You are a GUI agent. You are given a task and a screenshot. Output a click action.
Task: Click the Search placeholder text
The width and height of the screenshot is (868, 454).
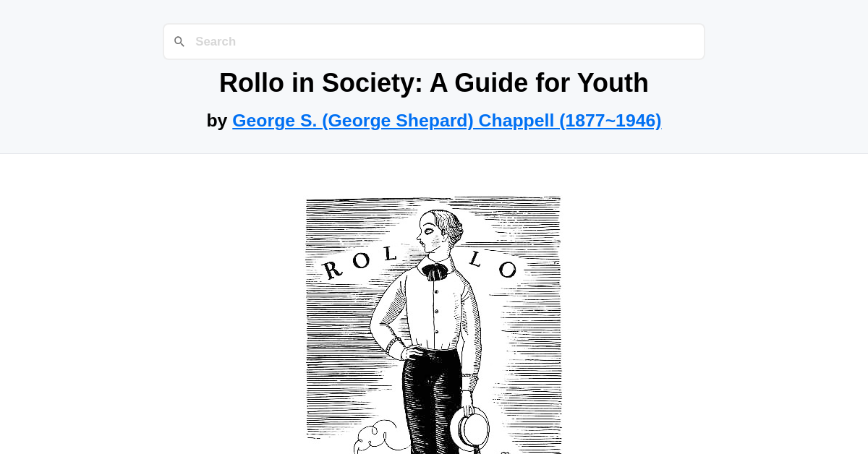pos(216,41)
